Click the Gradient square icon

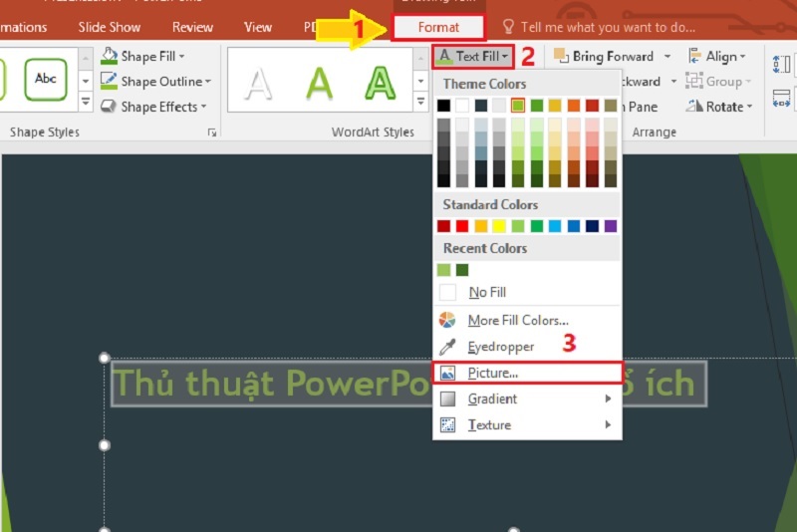click(447, 399)
